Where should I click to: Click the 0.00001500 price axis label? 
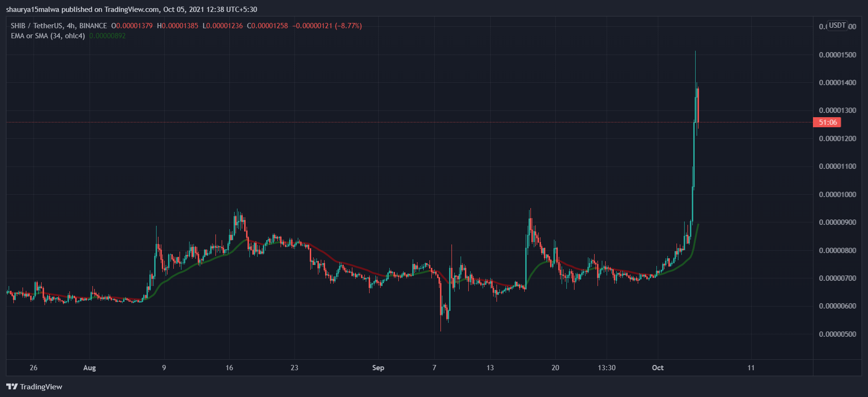pos(837,55)
